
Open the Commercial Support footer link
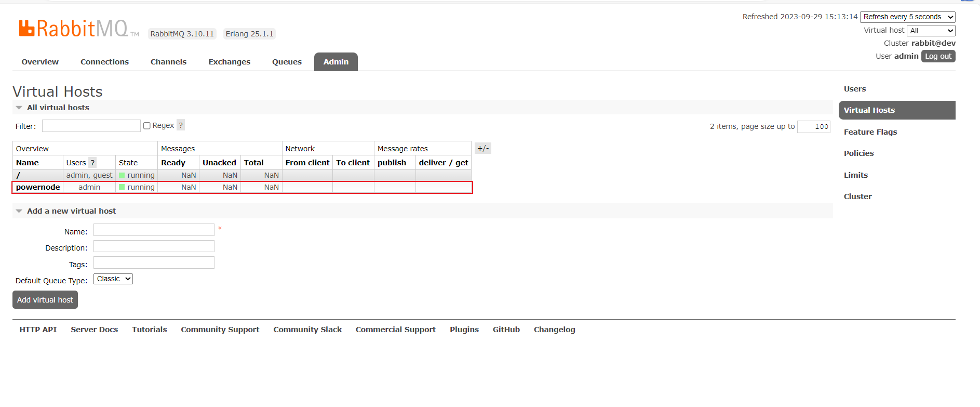pos(396,330)
